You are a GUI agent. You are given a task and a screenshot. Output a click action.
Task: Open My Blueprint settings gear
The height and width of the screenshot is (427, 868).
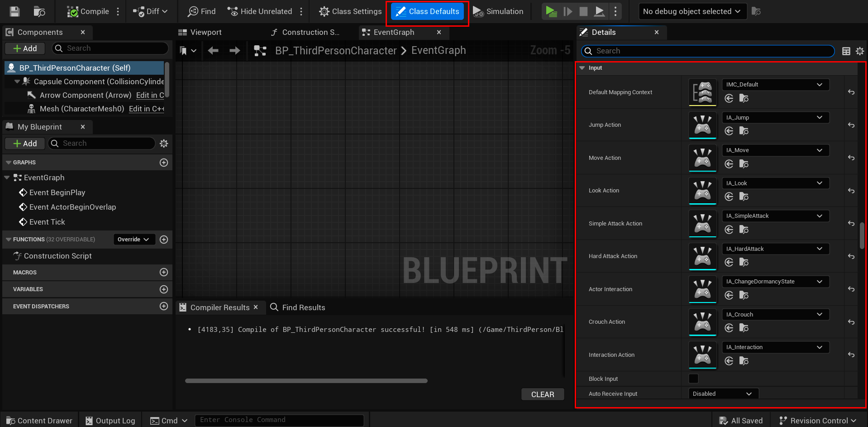pyautogui.click(x=164, y=144)
